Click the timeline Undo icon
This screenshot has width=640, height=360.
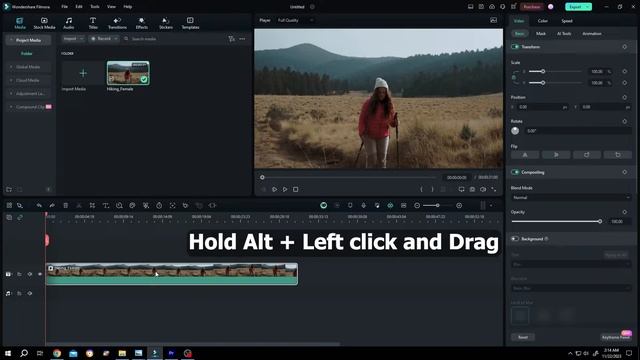coord(39,205)
